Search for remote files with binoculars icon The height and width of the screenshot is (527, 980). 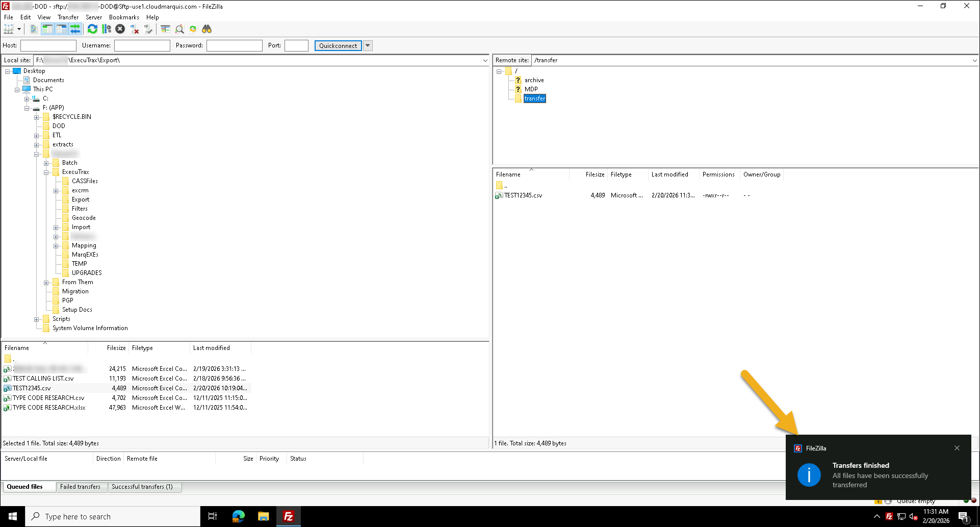coord(207,29)
